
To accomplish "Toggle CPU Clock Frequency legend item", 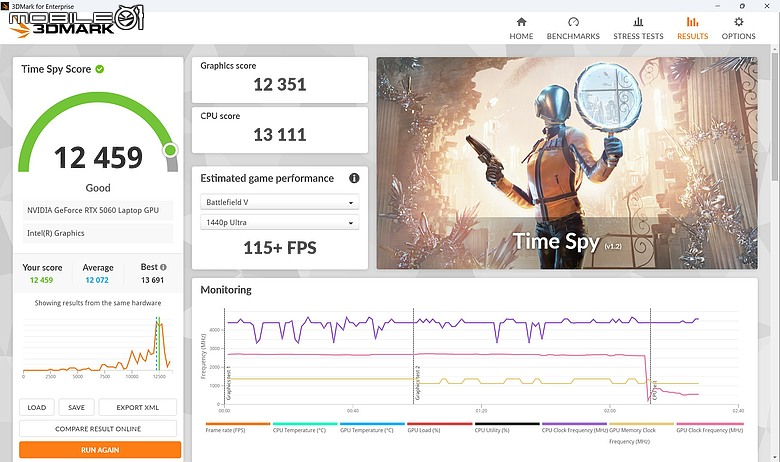I will pos(575,430).
